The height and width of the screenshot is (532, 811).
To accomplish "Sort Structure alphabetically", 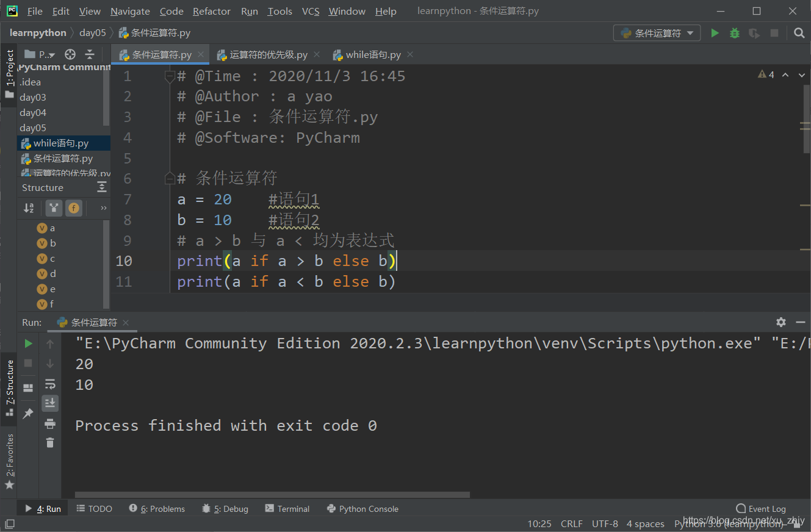I will (29, 208).
